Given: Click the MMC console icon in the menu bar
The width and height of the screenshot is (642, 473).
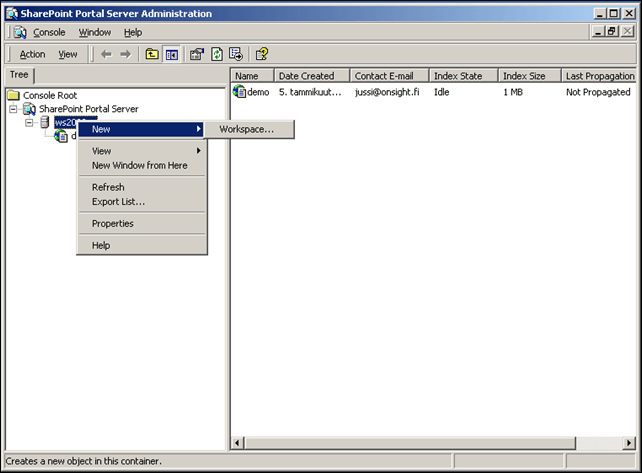Looking at the screenshot, I should (20, 32).
